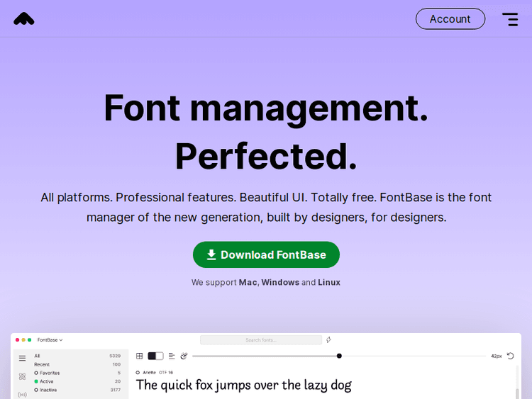
Task: Expand the FontBase dropdown in the title bar
Action: click(50, 340)
